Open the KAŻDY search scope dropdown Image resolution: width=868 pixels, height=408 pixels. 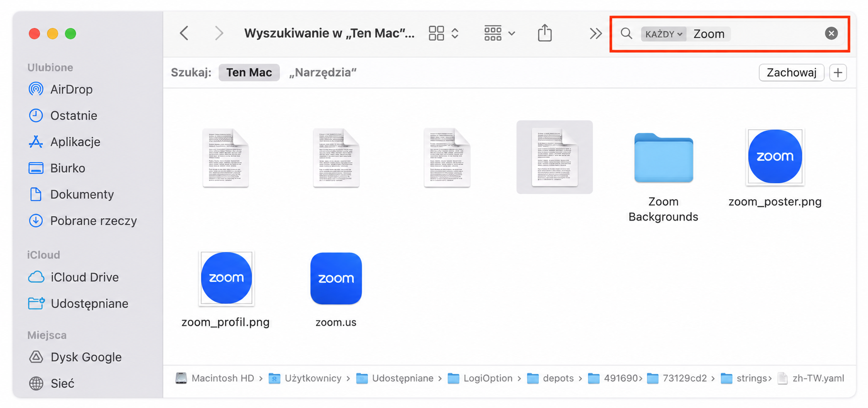point(663,34)
